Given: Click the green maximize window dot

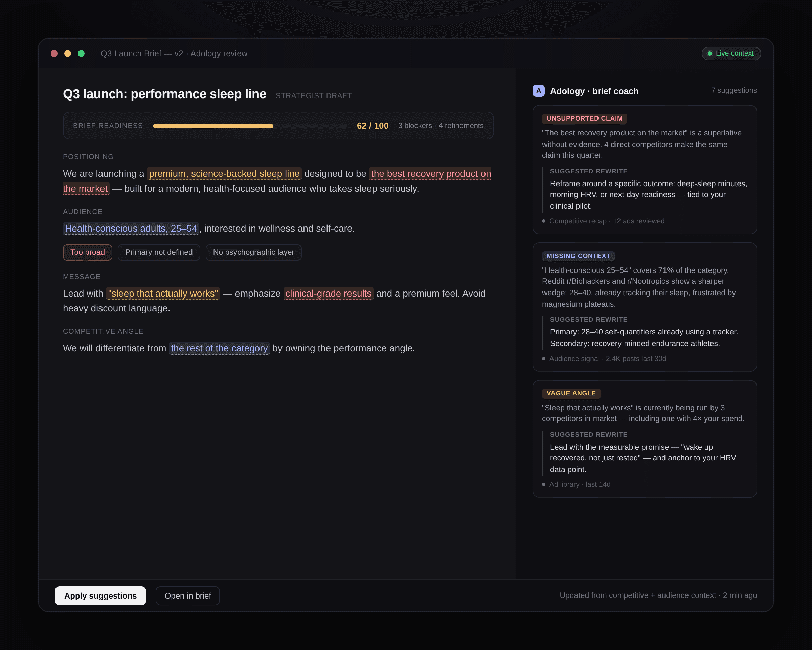Looking at the screenshot, I should click(81, 53).
